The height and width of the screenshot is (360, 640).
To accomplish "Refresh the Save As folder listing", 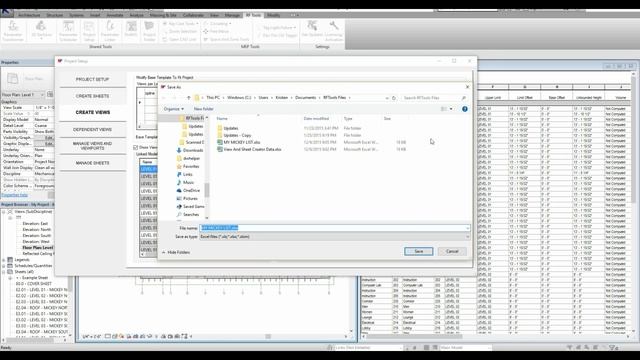I will pos(394,98).
